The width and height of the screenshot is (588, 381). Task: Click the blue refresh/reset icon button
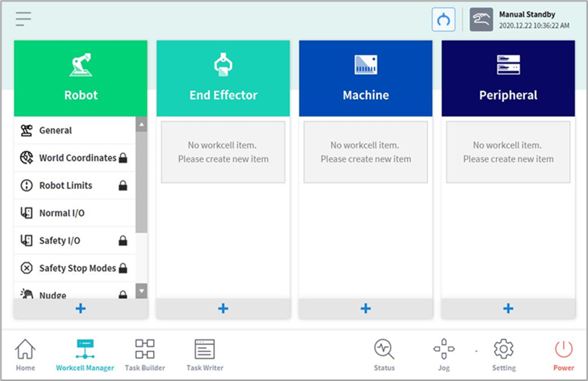pyautogui.click(x=443, y=20)
